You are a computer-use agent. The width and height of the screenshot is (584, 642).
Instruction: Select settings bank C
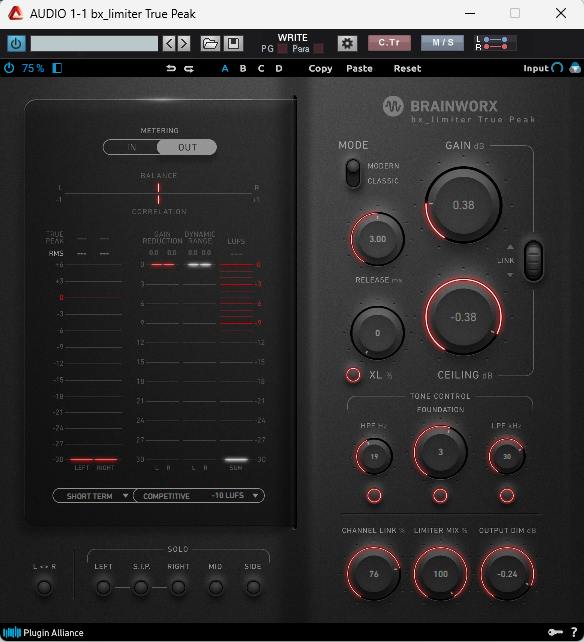pos(261,68)
